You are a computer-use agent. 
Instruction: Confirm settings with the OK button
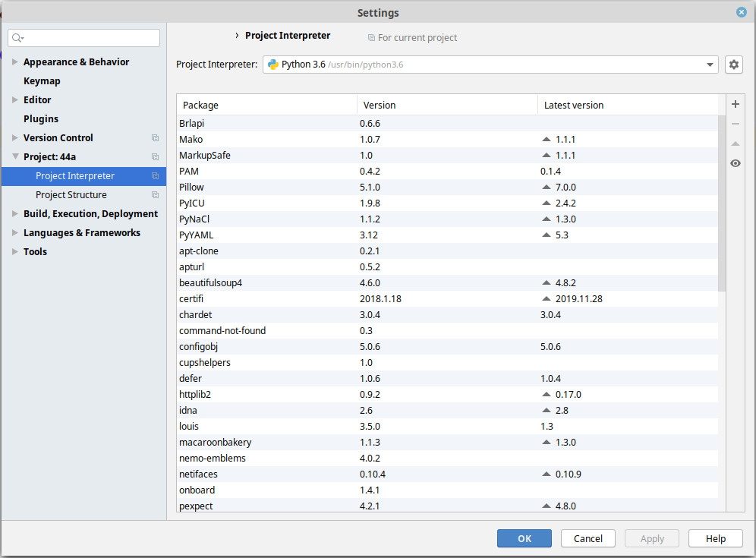pos(524,538)
